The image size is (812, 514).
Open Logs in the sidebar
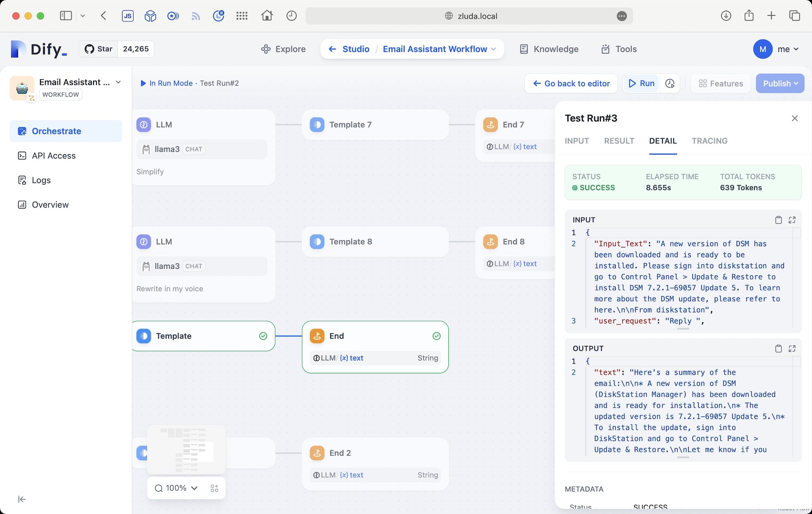click(x=66, y=180)
